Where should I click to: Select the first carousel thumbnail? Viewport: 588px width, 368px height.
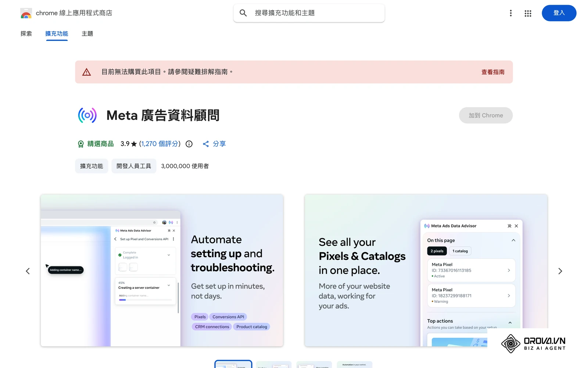(x=233, y=364)
